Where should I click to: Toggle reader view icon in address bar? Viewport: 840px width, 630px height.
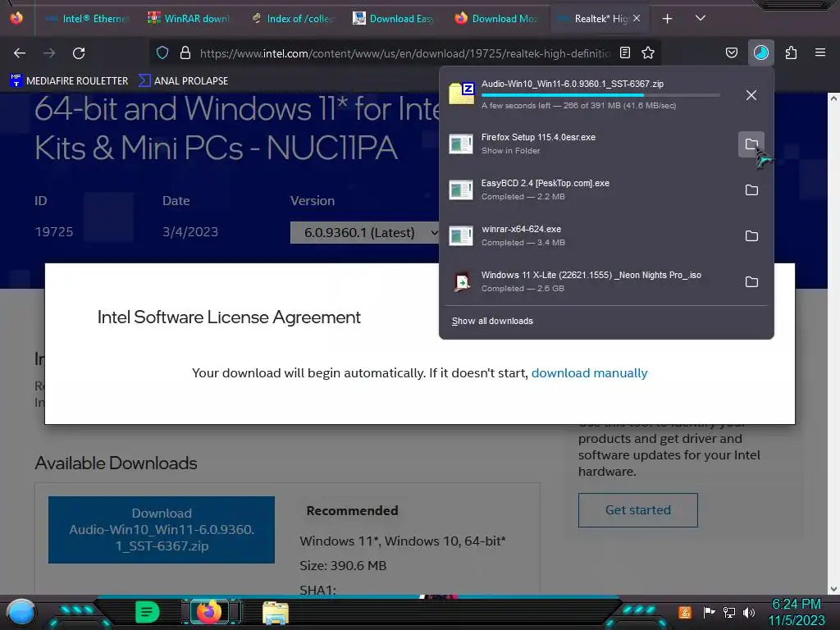coord(624,53)
